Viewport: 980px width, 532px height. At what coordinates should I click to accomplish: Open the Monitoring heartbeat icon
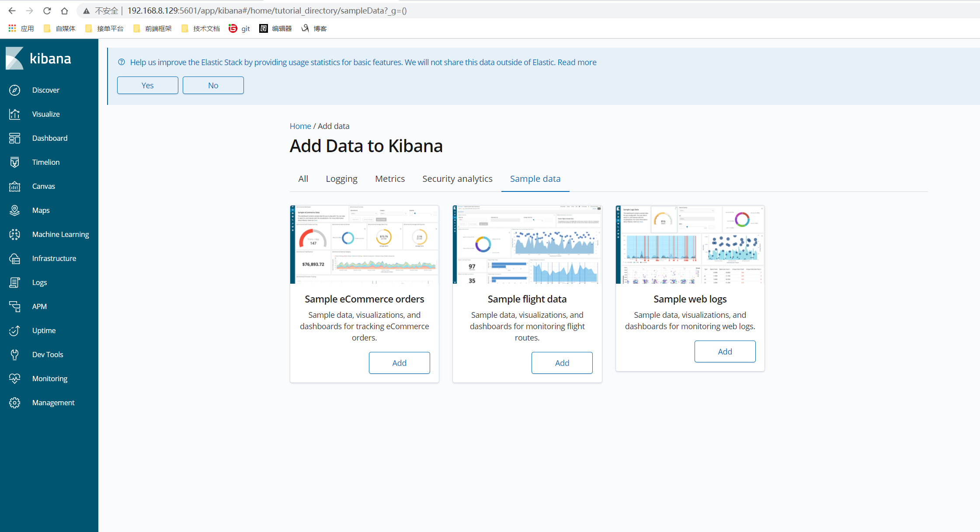pos(14,379)
